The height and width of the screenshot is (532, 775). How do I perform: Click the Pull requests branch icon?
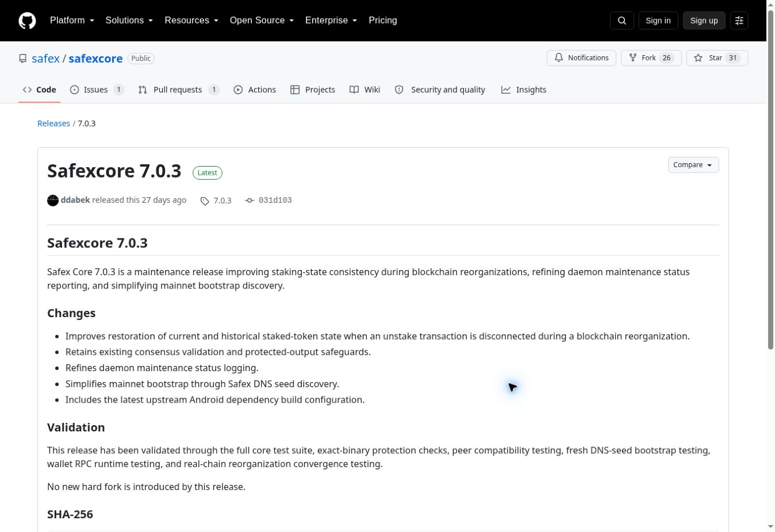click(143, 90)
